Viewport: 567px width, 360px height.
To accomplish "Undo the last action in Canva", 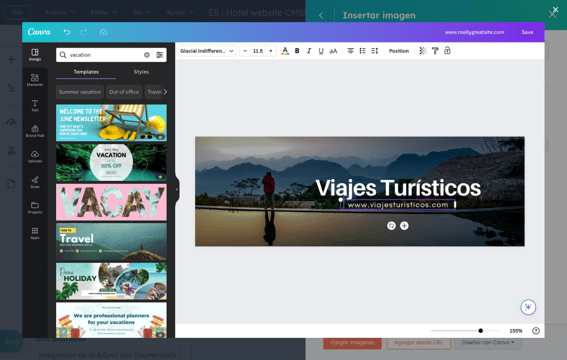I will 67,32.
